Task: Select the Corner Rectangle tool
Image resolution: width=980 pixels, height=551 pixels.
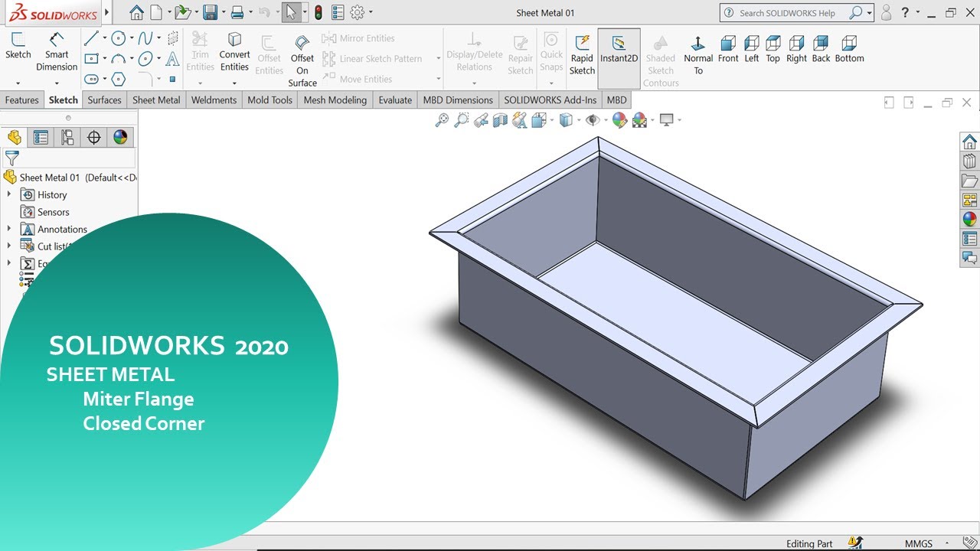Action: pyautogui.click(x=91, y=59)
